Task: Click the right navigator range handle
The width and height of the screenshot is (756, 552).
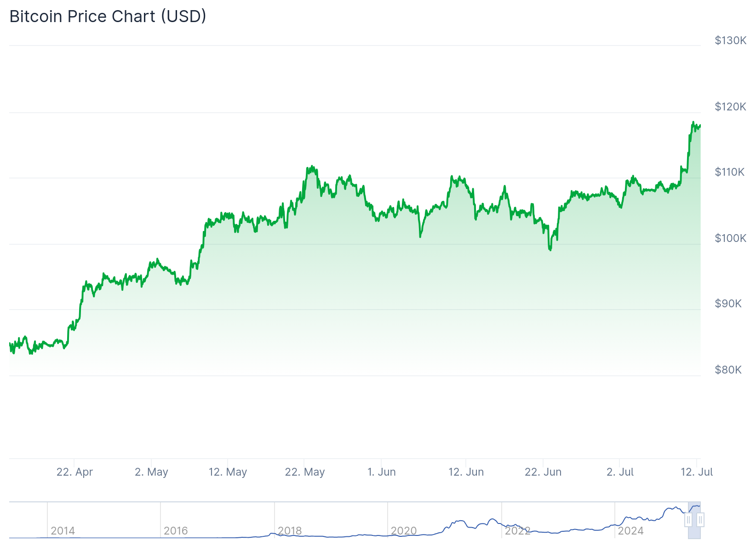Action: click(x=700, y=520)
